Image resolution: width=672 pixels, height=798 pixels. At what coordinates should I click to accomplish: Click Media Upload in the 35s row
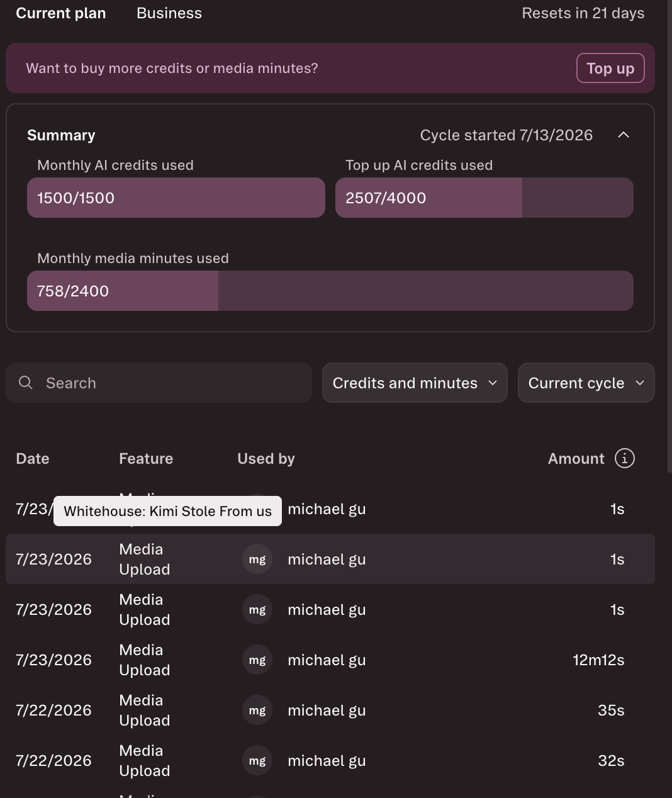click(145, 710)
